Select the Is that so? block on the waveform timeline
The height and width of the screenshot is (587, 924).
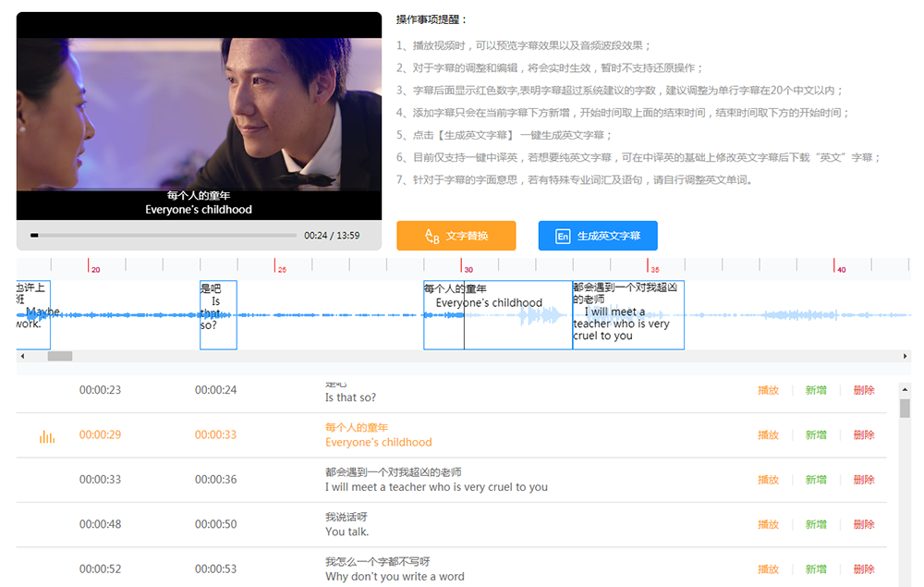pyautogui.click(x=219, y=314)
